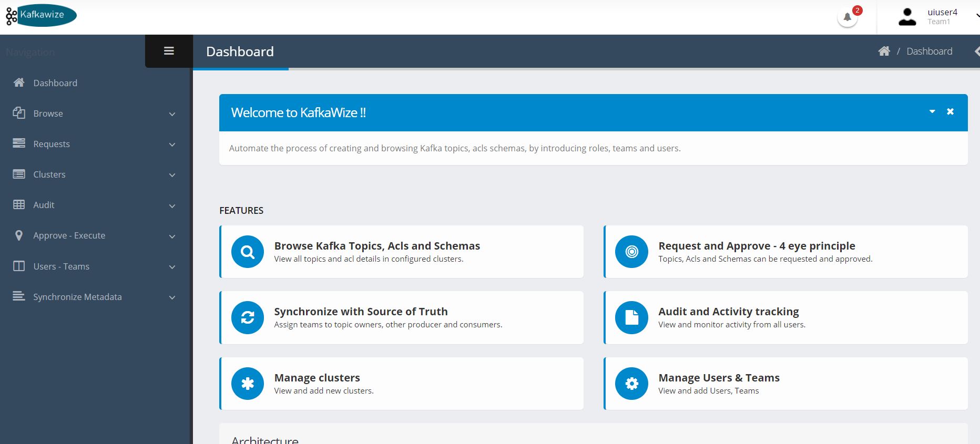Expand the Requests menu chevron
Image resolution: width=980 pixels, height=444 pixels.
[172, 144]
